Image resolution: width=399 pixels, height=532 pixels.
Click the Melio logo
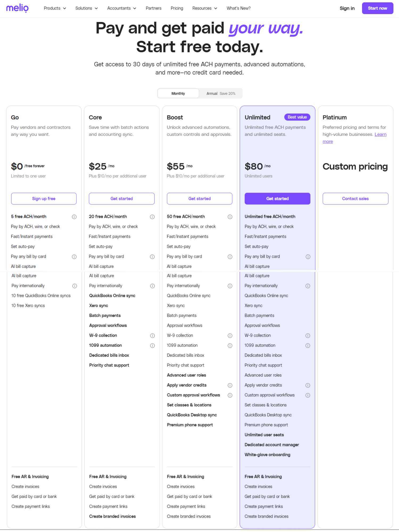(17, 8)
